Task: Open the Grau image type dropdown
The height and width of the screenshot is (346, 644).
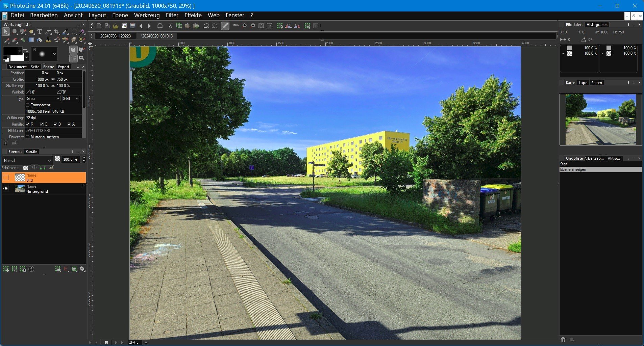Action: pyautogui.click(x=43, y=99)
